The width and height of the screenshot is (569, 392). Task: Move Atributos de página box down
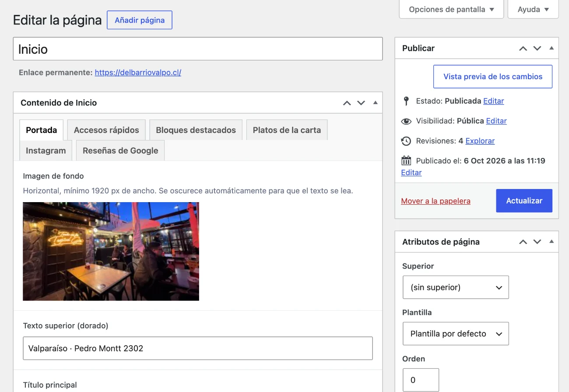[537, 242]
